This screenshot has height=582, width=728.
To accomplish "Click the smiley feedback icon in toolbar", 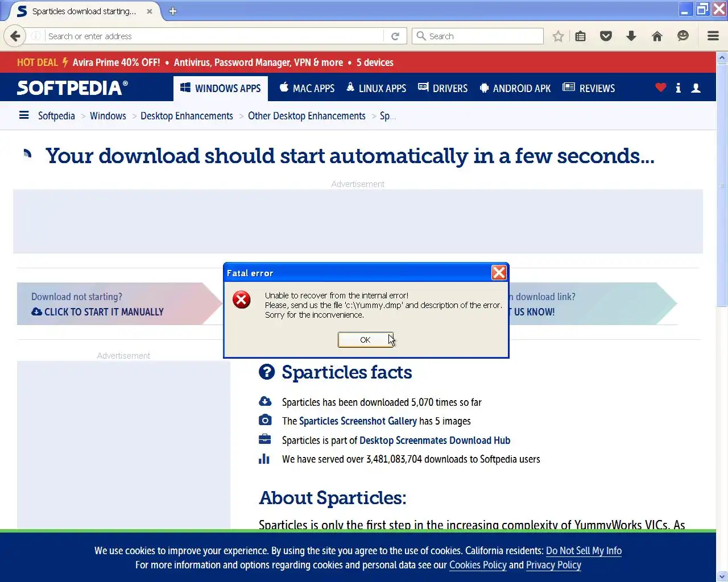I will tap(683, 36).
